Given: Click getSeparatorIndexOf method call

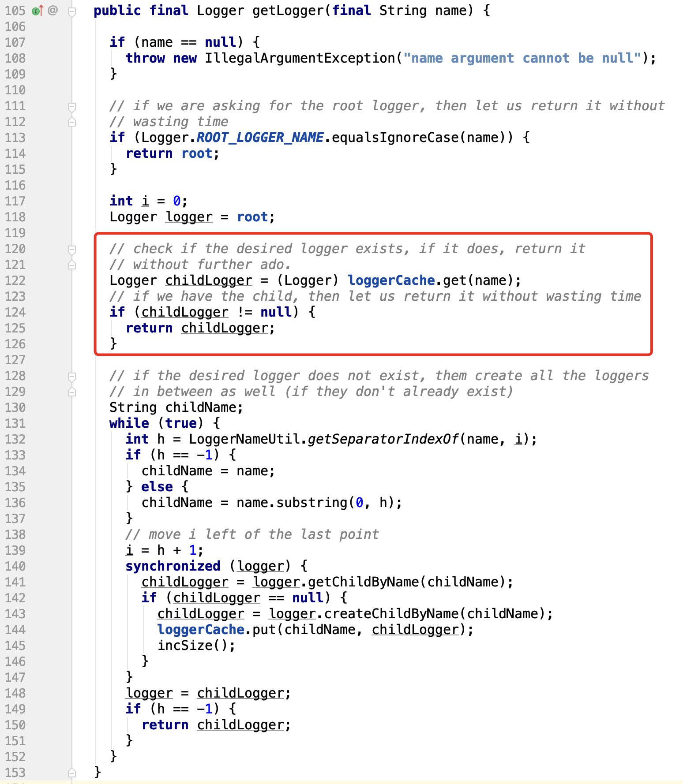Looking at the screenshot, I should (x=383, y=439).
